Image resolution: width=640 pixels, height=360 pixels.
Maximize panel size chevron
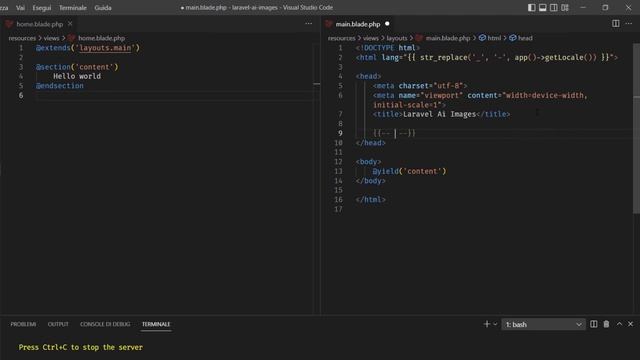tap(619, 324)
